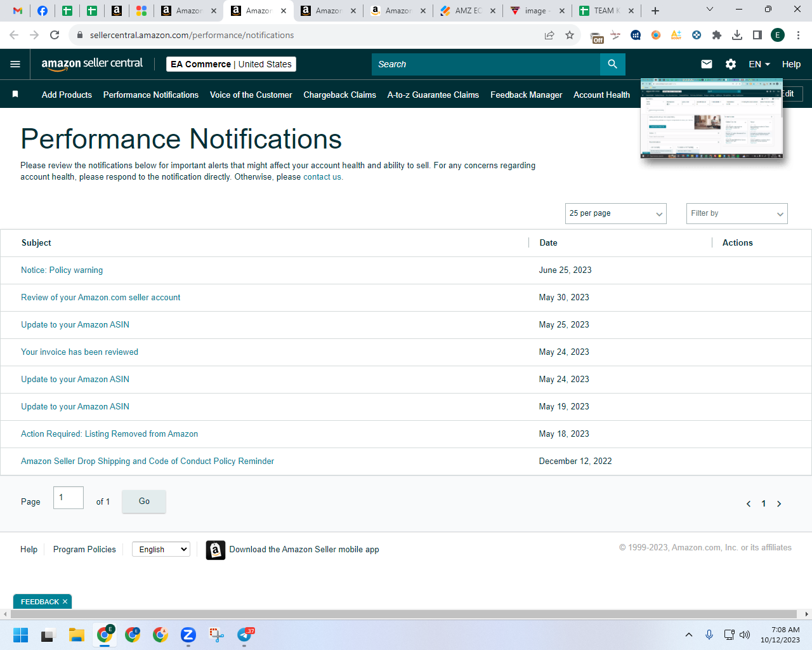812x650 pixels.
Task: Open Notice: Policy warning notification
Action: (x=62, y=270)
